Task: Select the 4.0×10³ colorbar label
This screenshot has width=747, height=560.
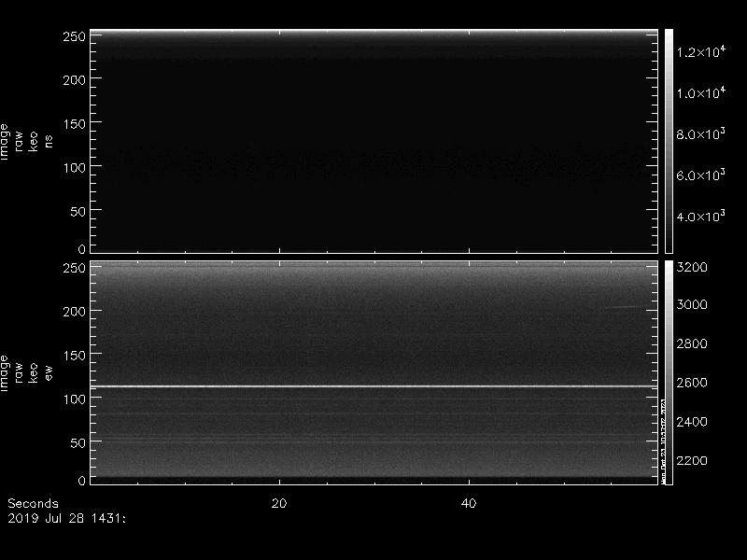Action: [701, 216]
